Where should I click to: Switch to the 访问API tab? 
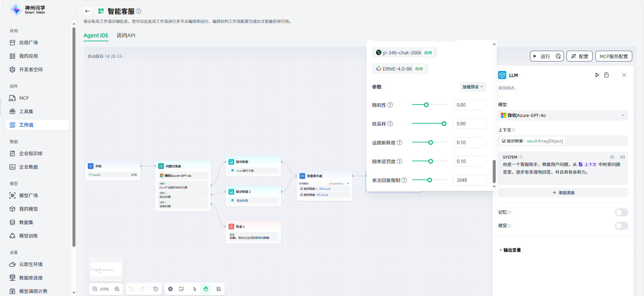pos(126,35)
